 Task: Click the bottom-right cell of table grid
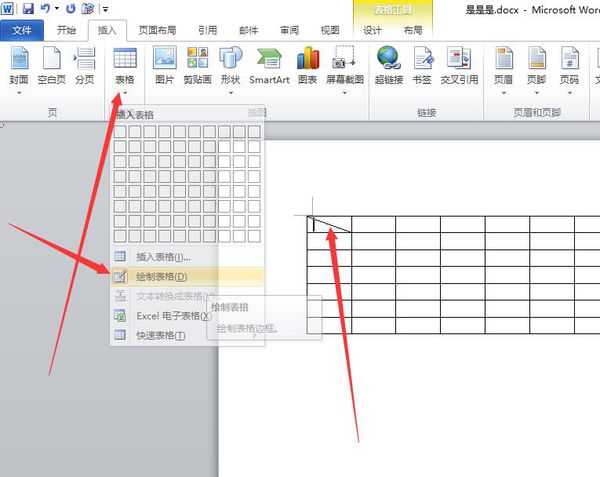coord(254,236)
